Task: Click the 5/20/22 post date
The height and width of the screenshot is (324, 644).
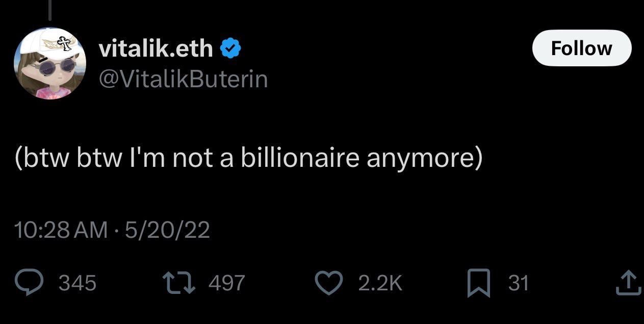Action: pyautogui.click(x=167, y=230)
